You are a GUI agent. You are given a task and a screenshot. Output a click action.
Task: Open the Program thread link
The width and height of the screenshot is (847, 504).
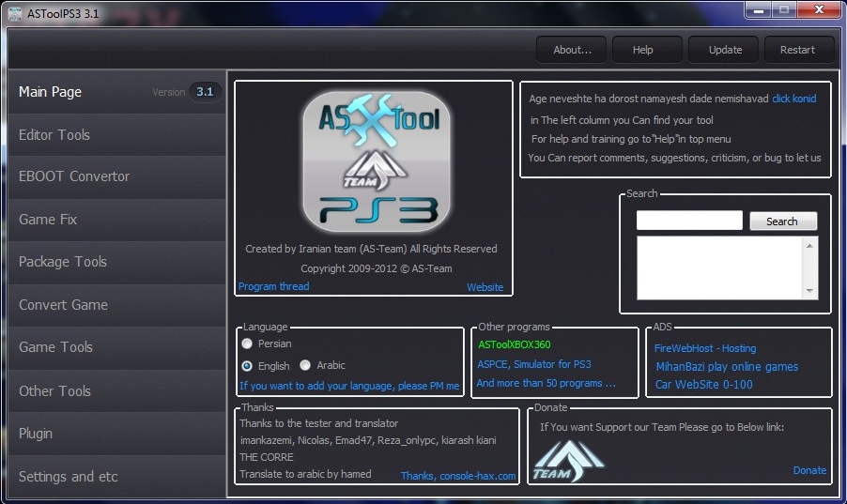click(x=273, y=286)
